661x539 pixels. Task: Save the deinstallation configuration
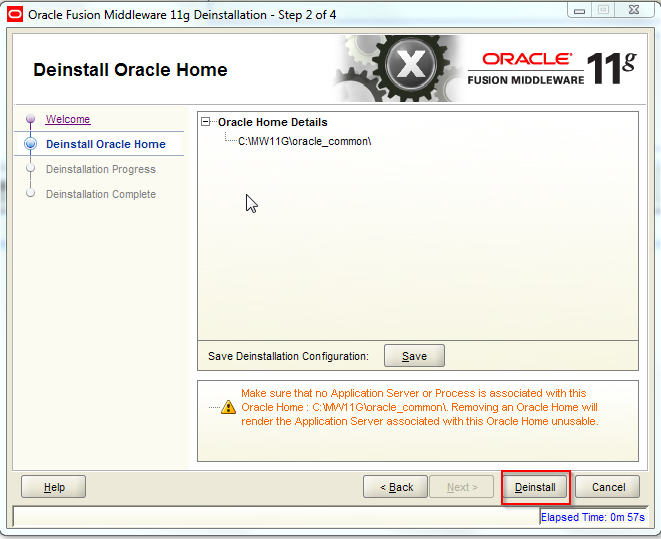coord(414,356)
